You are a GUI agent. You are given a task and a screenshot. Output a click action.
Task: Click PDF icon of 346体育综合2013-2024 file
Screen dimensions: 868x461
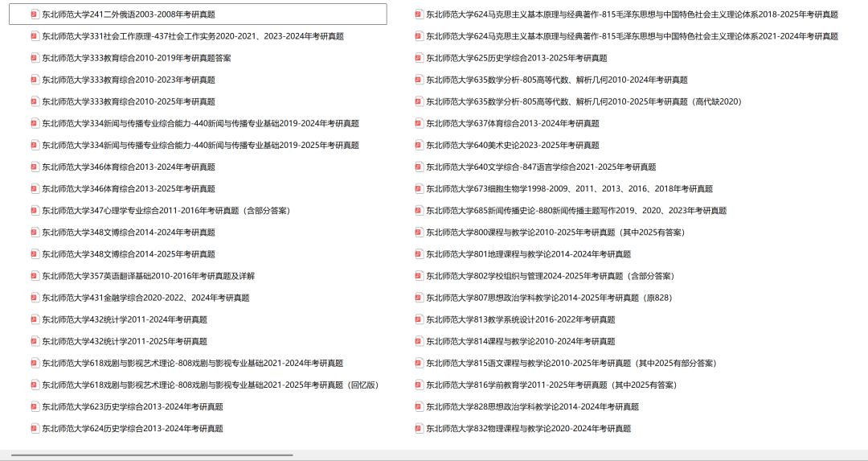[x=35, y=167]
